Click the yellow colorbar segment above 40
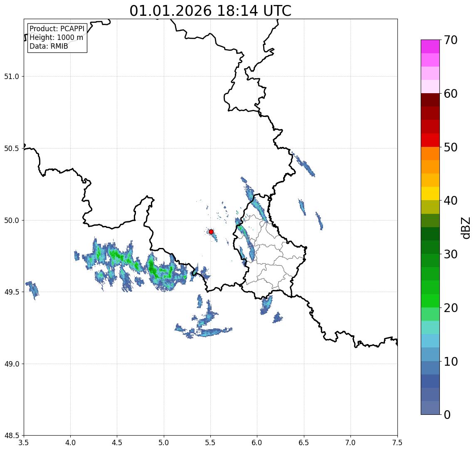Screen dimensions: 476x451 [x=430, y=193]
